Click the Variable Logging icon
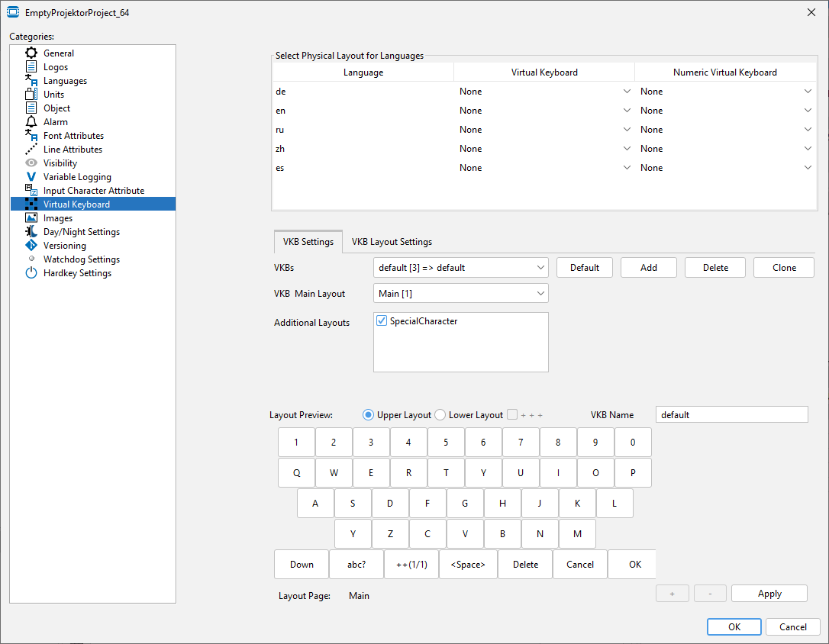Viewport: 829px width, 644px height. (31, 177)
